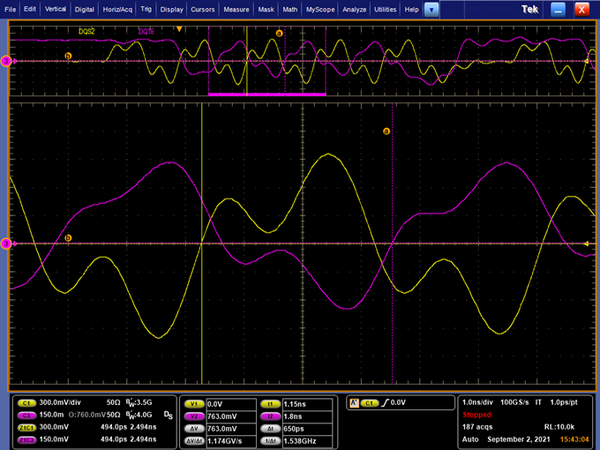Expand the dropdown arrow next to Help
The height and width of the screenshot is (450, 600).
coord(431,8)
